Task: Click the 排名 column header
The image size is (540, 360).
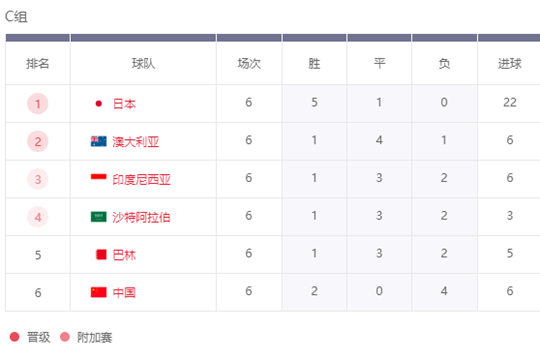Action: (38, 63)
